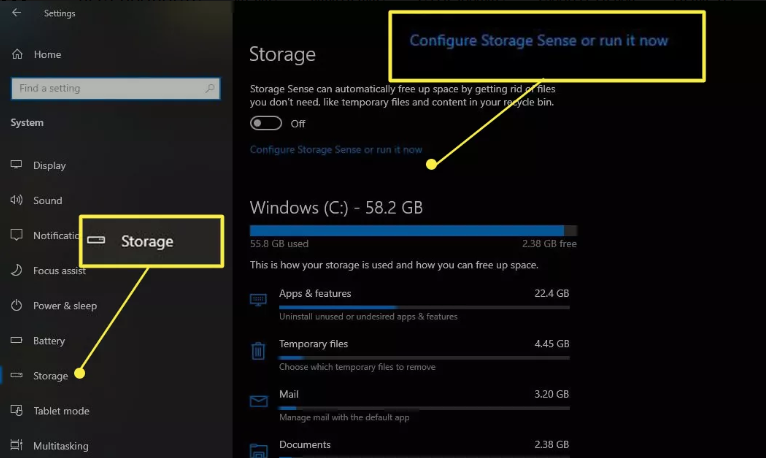Click the Mail usage bar
Image resolution: width=766 pixels, height=458 pixels.
424,408
